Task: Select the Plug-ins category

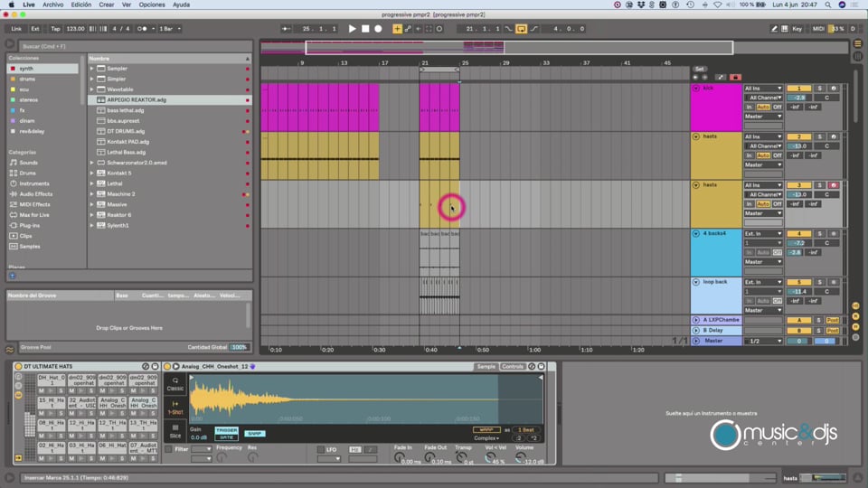Action: (x=29, y=226)
